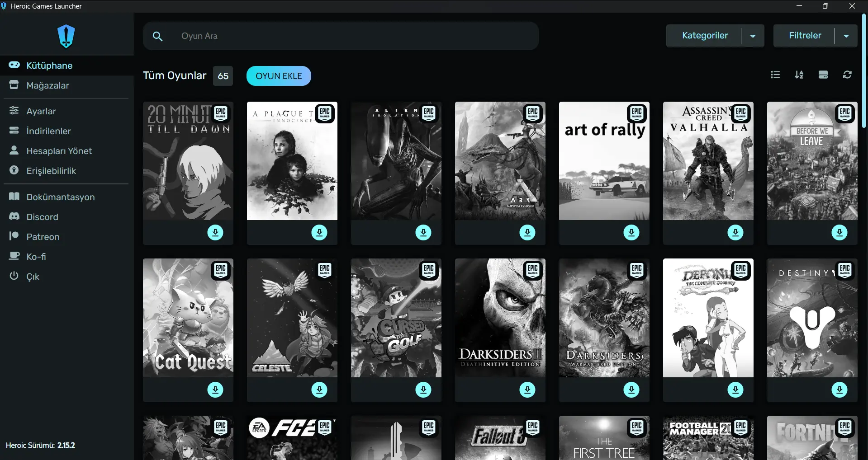Screen dimensions: 868x460
Task: Download Celeste game
Action: [319, 390]
